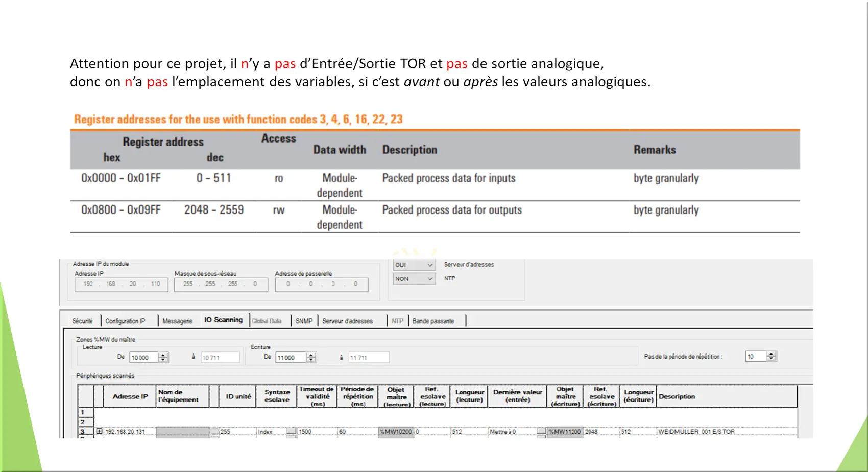Expand row 3 device tree node
Viewport: 868px width, 472px height.
click(99, 431)
